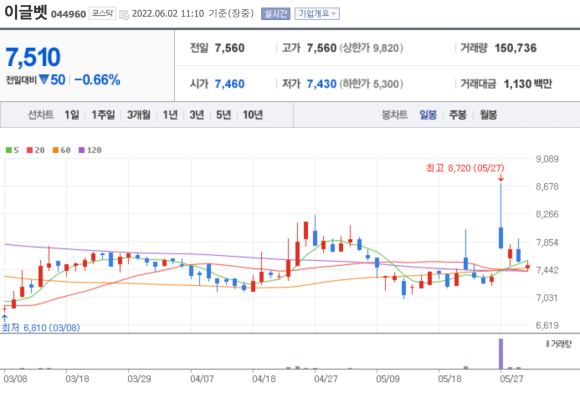Screen dimensions: 580x393
Task: Click the 04/18 date axis label
Action: (x=264, y=379)
